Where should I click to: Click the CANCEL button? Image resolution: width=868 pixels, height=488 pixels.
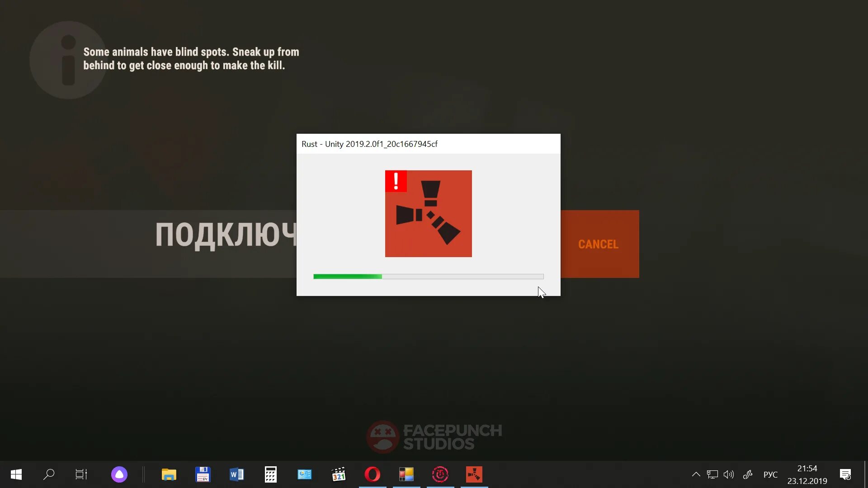tap(599, 244)
